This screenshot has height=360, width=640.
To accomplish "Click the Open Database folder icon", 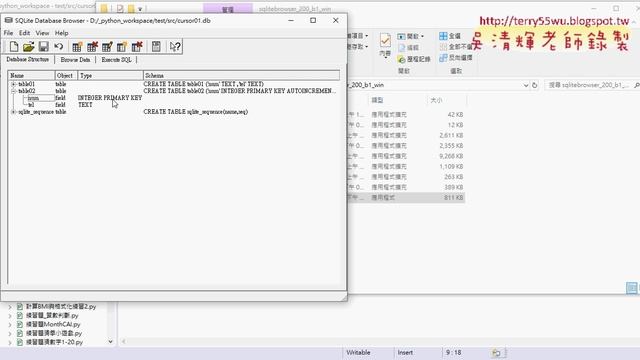I will click(28, 47).
